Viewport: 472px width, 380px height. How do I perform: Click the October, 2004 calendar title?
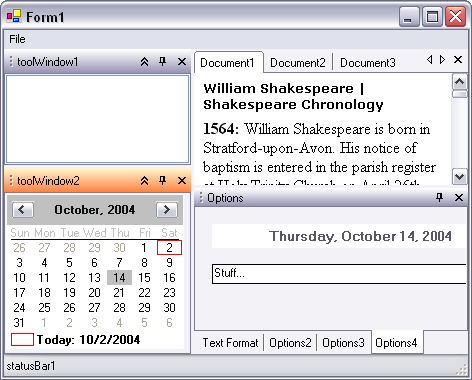click(x=95, y=210)
